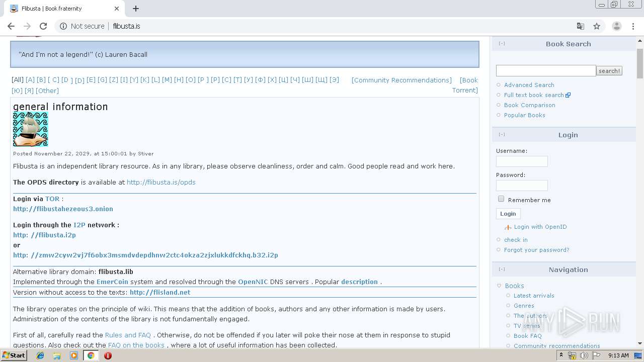
Task: Focus the Password field
Action: pyautogui.click(x=522, y=186)
